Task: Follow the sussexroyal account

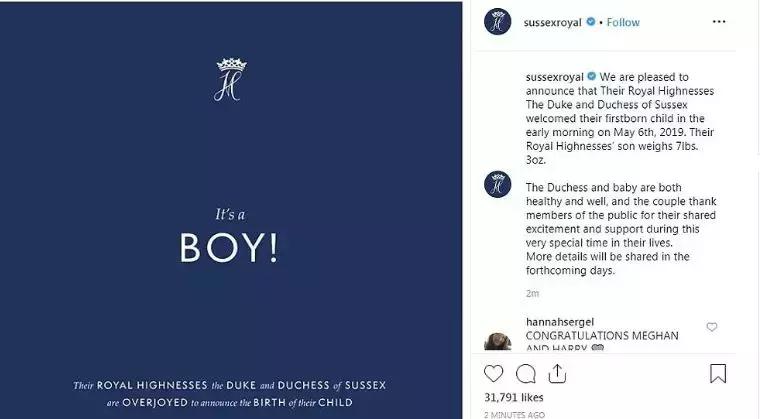Action: [x=623, y=21]
